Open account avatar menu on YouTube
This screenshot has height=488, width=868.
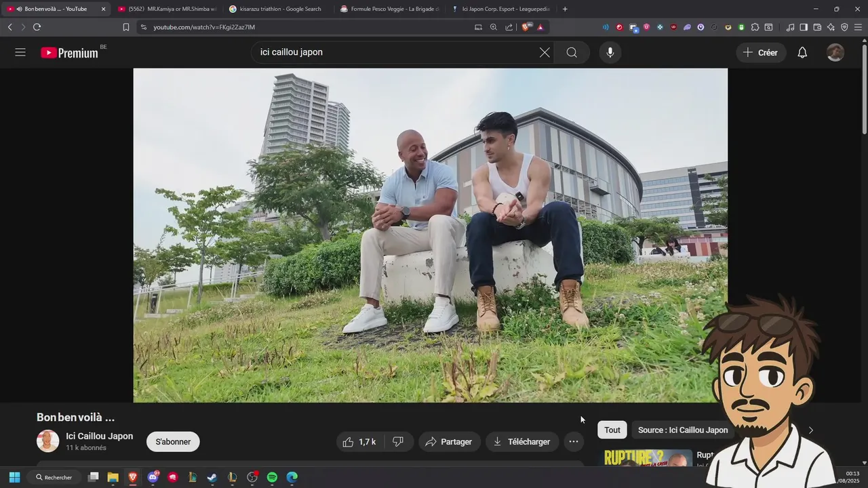click(835, 52)
